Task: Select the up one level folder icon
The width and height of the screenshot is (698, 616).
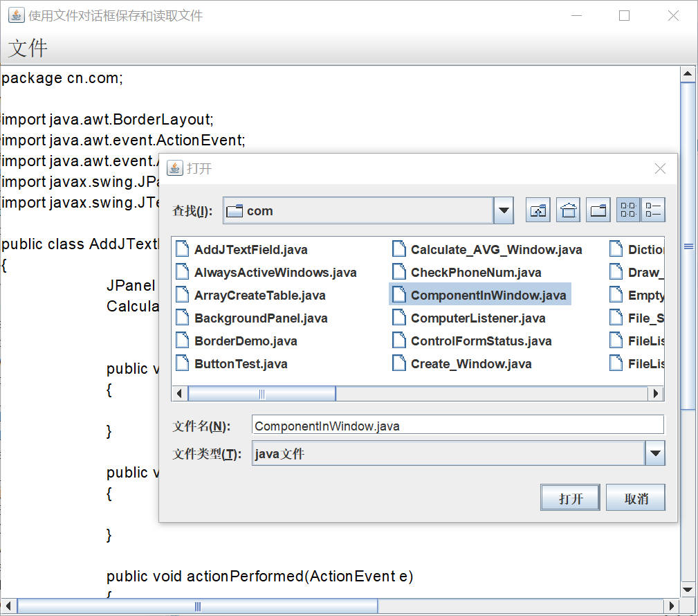Action: point(538,210)
